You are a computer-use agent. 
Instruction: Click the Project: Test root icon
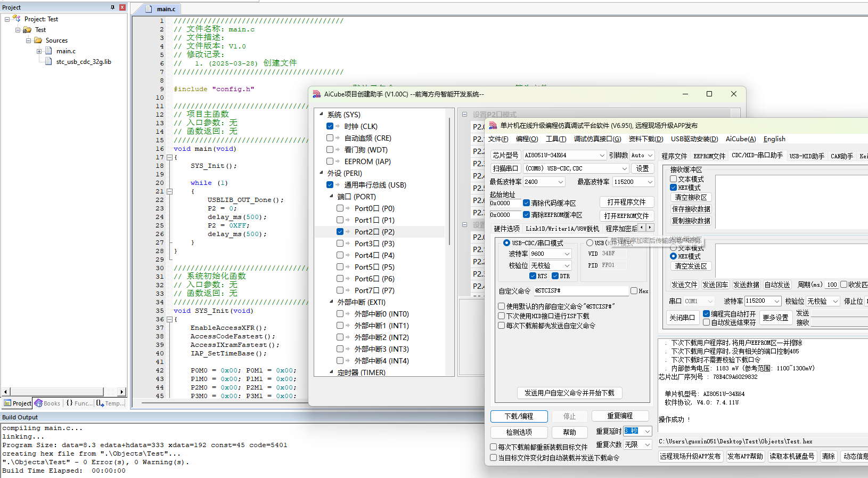click(x=17, y=19)
